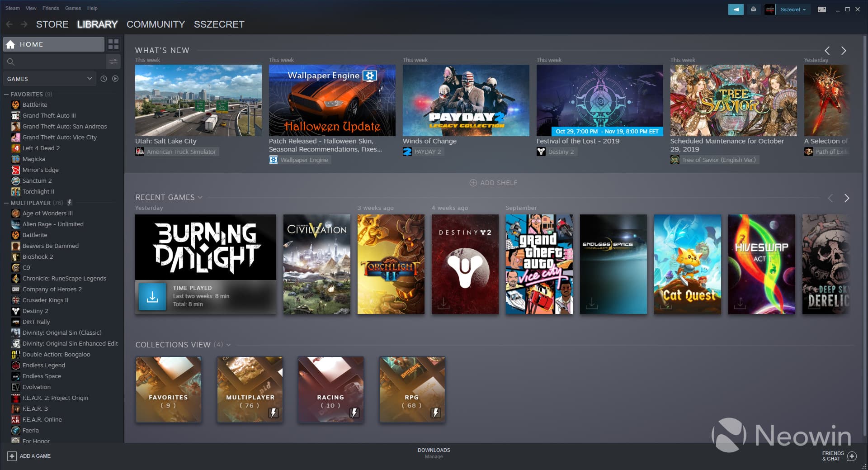Click the recent games clock icon

(104, 79)
